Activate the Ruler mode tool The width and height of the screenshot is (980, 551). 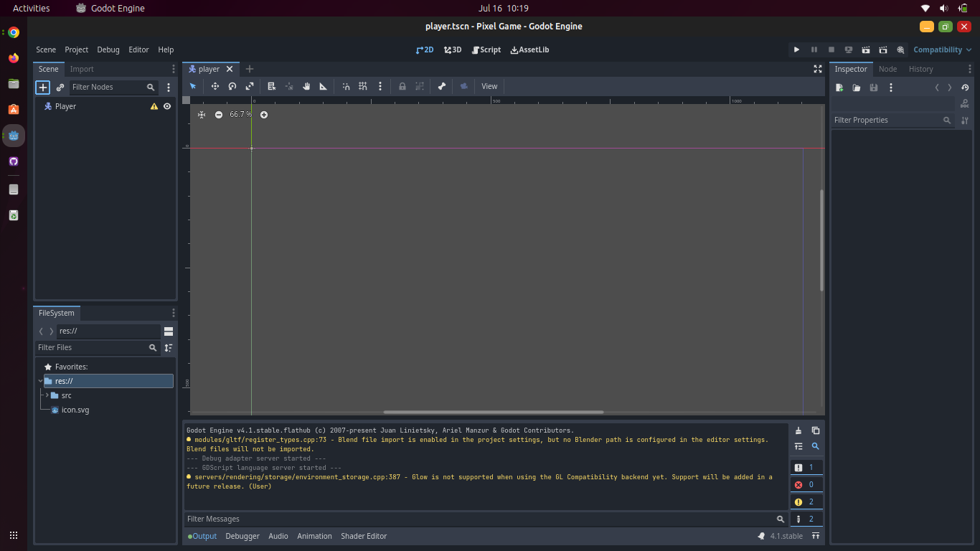(x=324, y=86)
